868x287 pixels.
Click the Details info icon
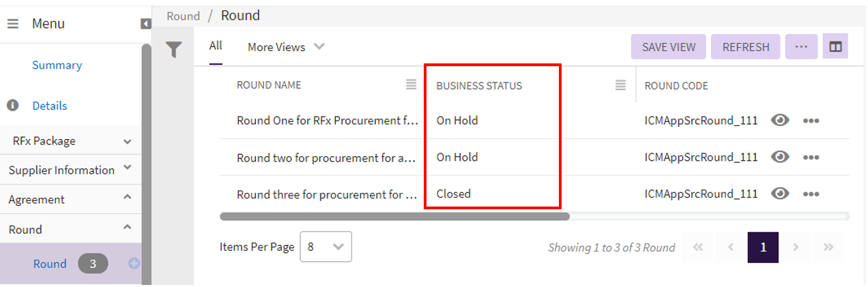click(12, 106)
